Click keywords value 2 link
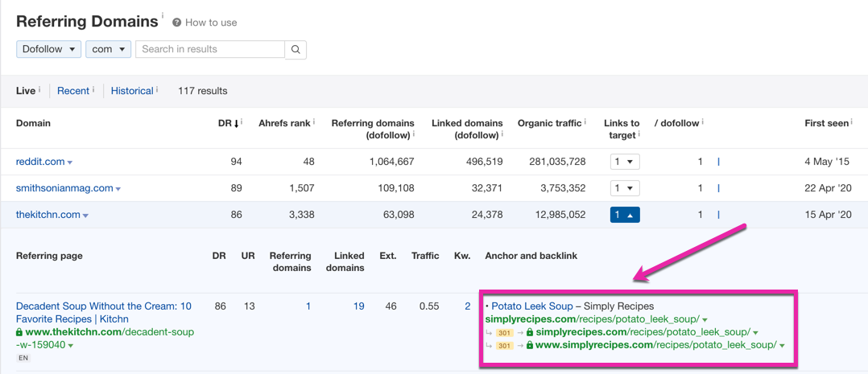 coord(468,306)
